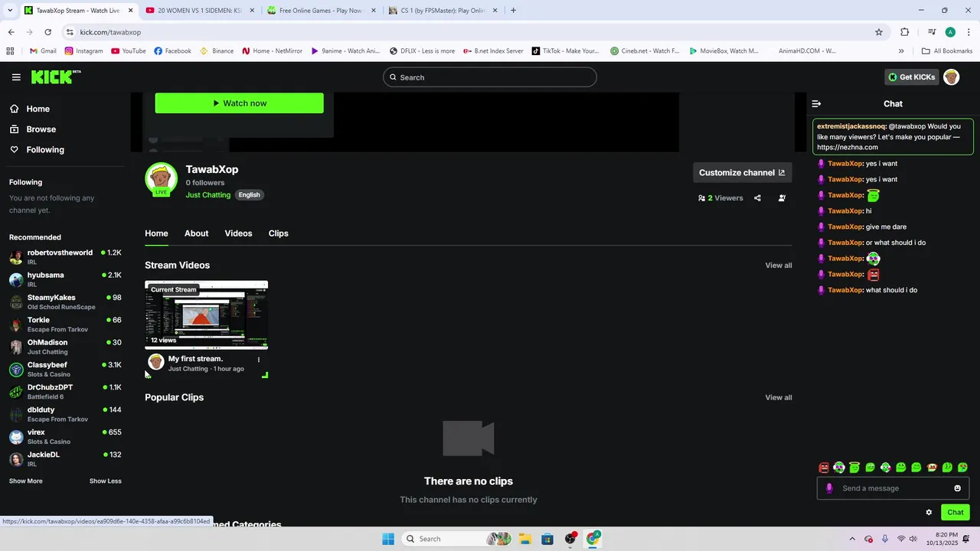980x551 pixels.
Task: Click the KICK logo
Action: (x=55, y=77)
